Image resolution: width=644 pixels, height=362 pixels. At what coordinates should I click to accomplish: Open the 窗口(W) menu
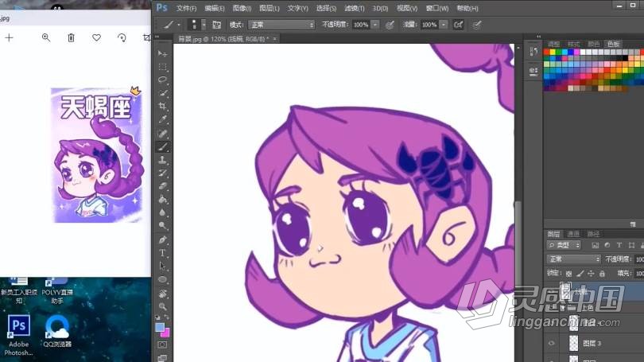pyautogui.click(x=437, y=8)
